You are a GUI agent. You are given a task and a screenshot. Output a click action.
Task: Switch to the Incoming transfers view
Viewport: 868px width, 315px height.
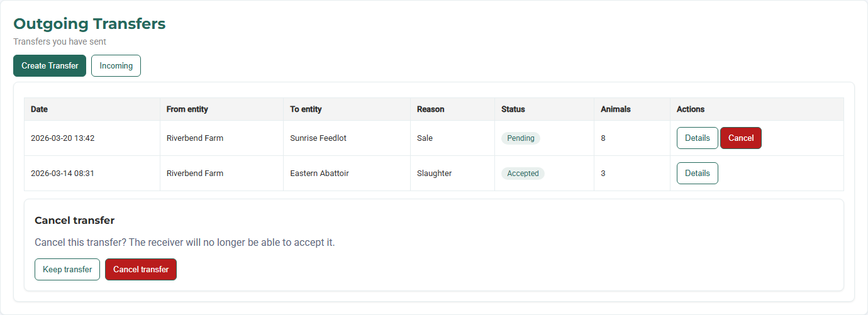pyautogui.click(x=116, y=66)
